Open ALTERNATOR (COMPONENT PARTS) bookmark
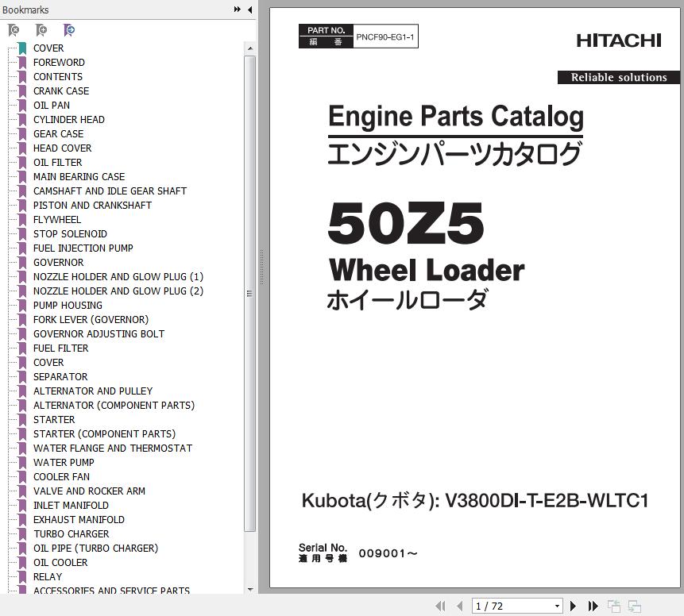Image resolution: width=684 pixels, height=616 pixels. point(114,406)
